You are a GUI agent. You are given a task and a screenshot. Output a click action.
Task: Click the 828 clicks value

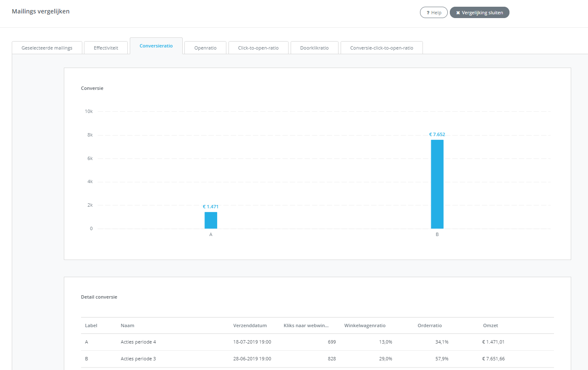332,359
